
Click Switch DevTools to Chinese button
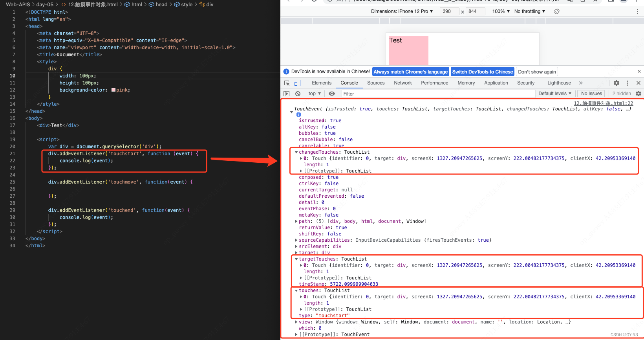(x=483, y=72)
